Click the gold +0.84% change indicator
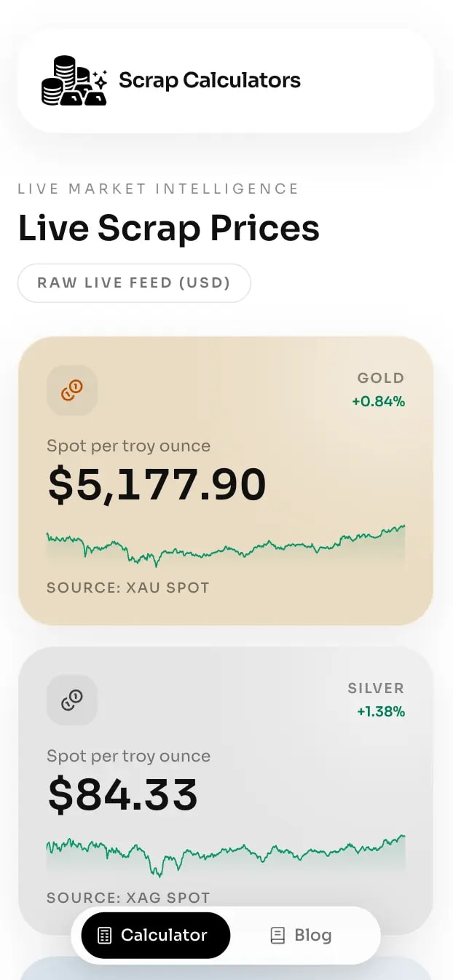Viewport: 453px width, 980px height. tap(378, 401)
